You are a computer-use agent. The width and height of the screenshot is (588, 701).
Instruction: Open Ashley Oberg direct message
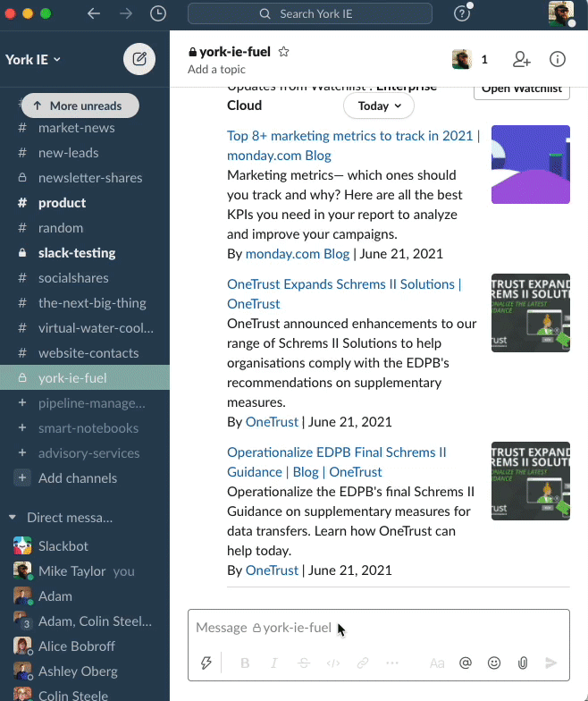click(x=85, y=671)
